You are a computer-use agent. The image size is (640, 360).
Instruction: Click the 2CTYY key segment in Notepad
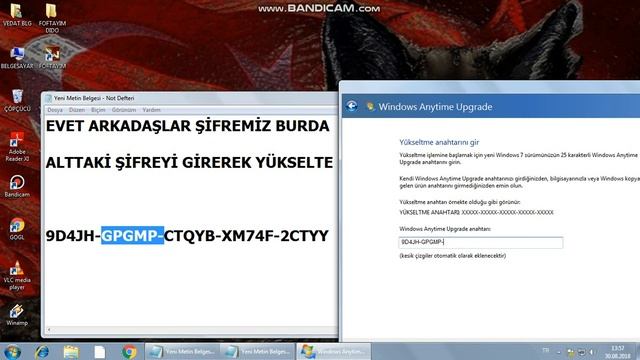304,236
